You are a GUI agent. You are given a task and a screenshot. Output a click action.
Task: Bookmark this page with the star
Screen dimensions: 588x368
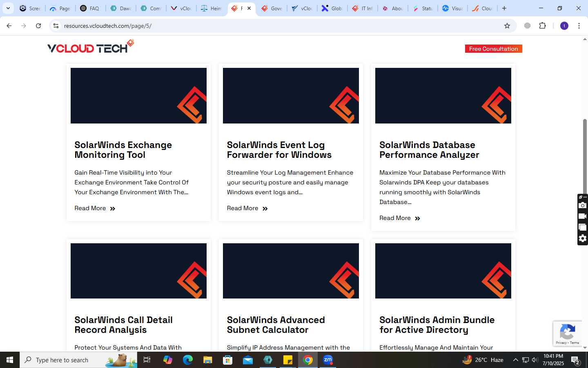tap(507, 26)
